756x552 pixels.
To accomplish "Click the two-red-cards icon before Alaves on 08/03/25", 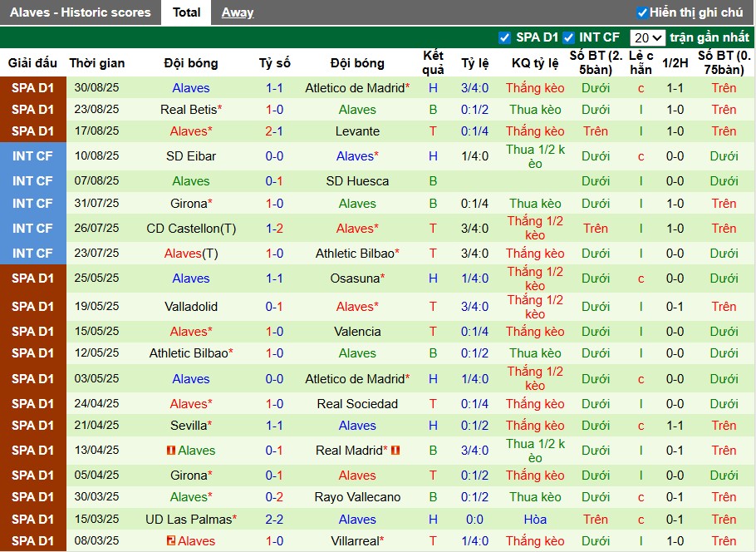I will pyautogui.click(x=170, y=541).
